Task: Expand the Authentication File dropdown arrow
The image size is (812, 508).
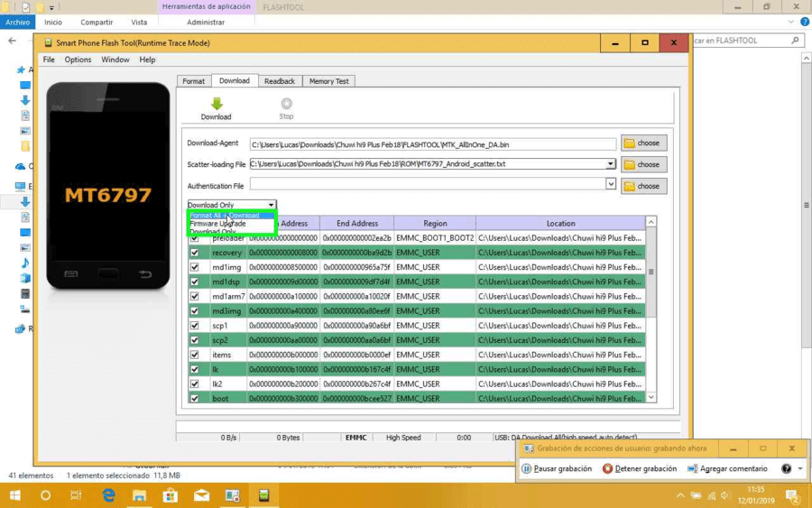Action: pyautogui.click(x=611, y=184)
